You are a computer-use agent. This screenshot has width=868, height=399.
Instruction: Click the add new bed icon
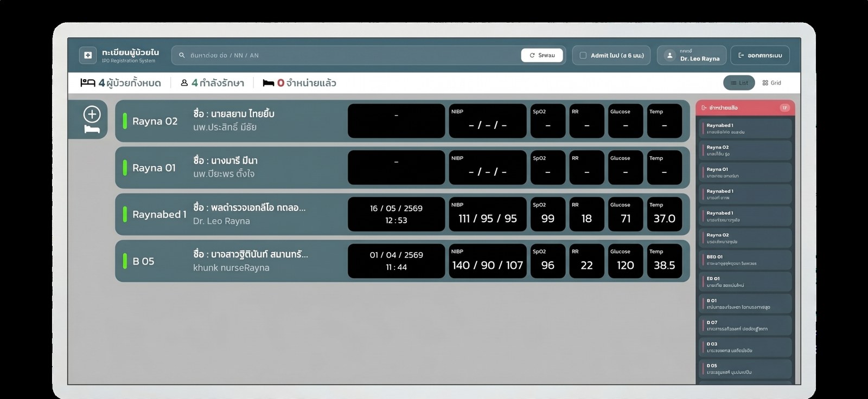coord(92,119)
